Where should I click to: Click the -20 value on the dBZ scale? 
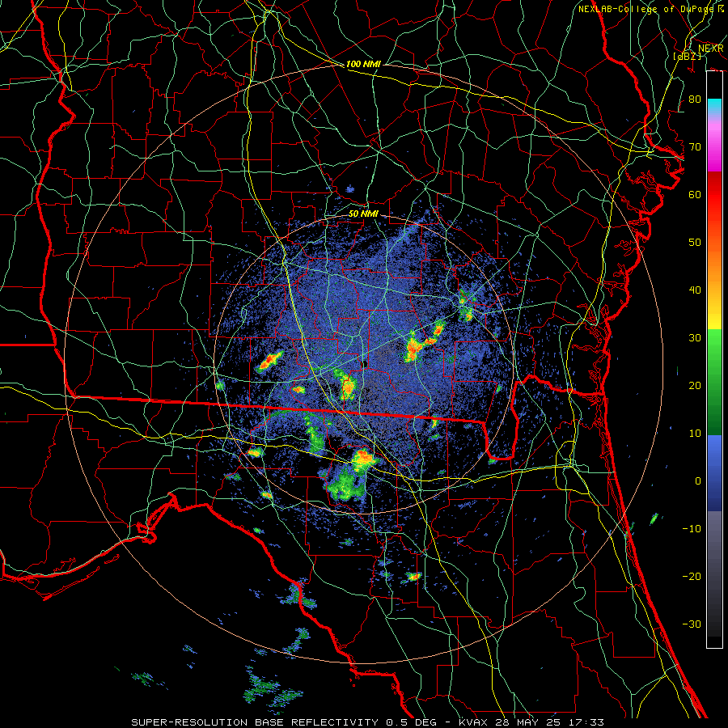[692, 577]
